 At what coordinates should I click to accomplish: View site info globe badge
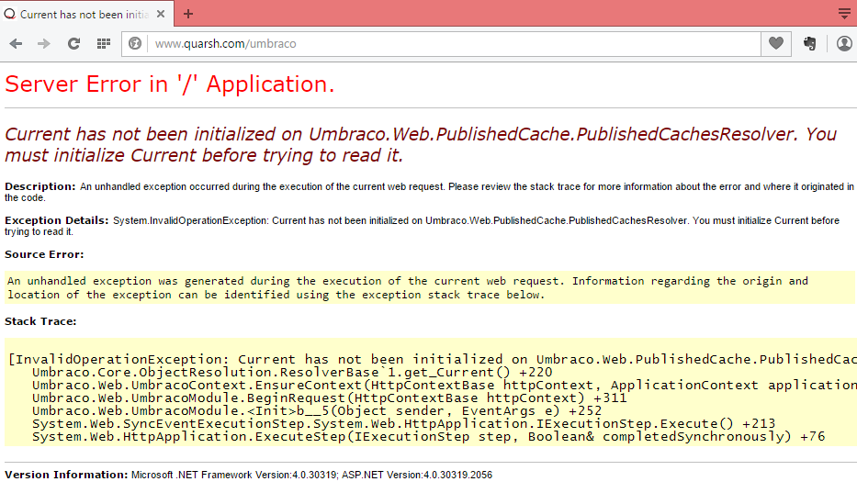[x=134, y=44]
